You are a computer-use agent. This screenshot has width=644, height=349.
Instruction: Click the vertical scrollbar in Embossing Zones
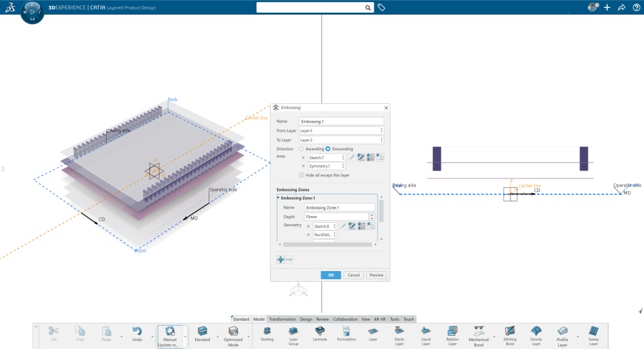(381, 211)
